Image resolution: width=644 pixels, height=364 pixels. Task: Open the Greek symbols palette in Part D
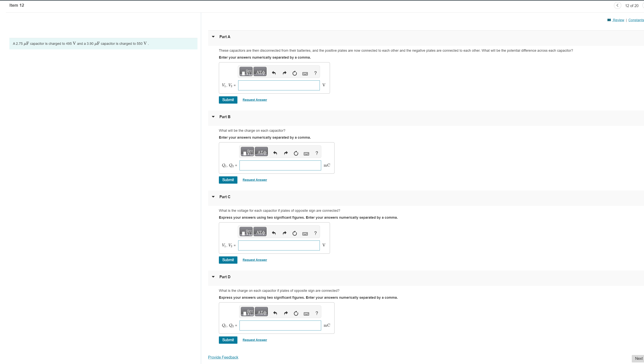pos(261,312)
